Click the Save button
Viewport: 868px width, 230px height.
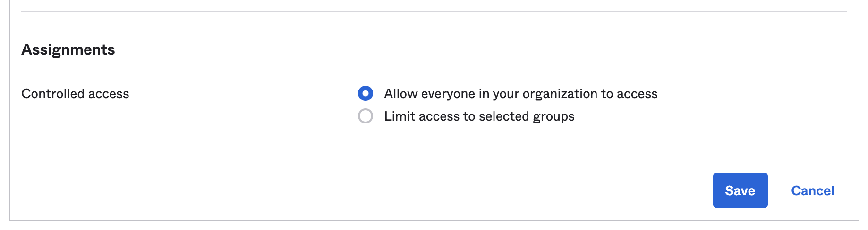740,190
